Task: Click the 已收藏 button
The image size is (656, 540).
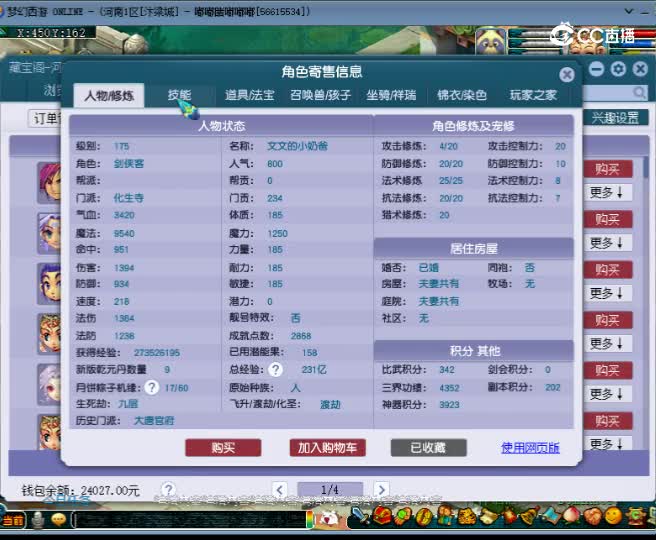Action: coord(428,448)
